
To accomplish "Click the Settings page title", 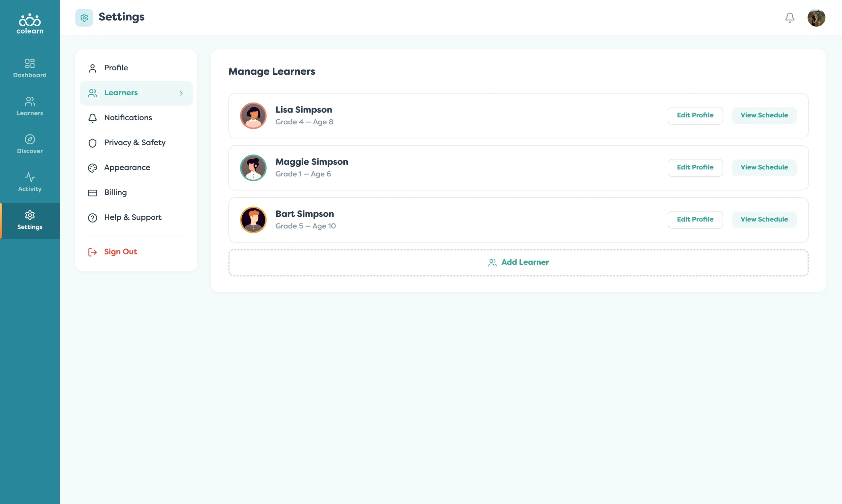I will point(121,17).
